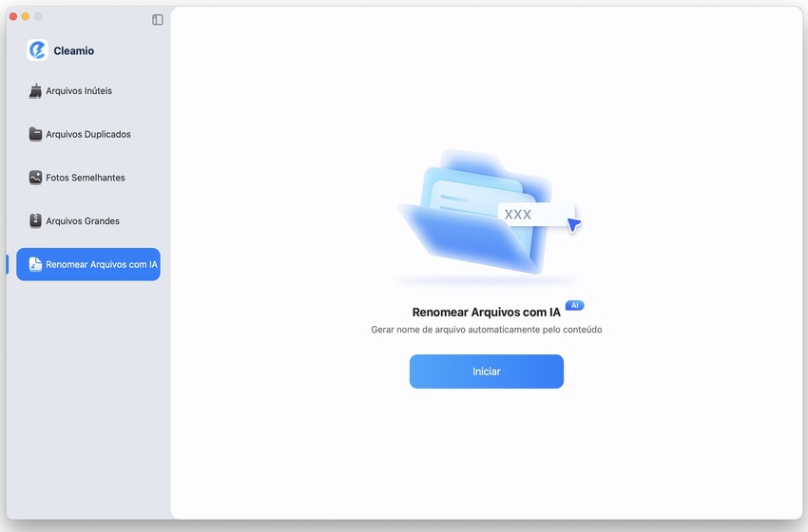Viewport: 808px width, 532px height.
Task: Select Renomear Arquivos com IA tab
Action: [88, 264]
